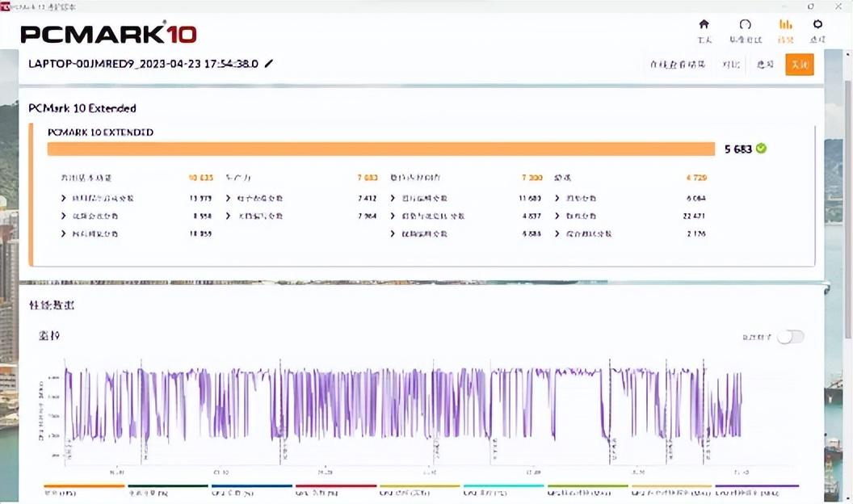This screenshot has height=504, width=853.
Task: Toggle the olive yellow legend entry
Action: pos(419,489)
